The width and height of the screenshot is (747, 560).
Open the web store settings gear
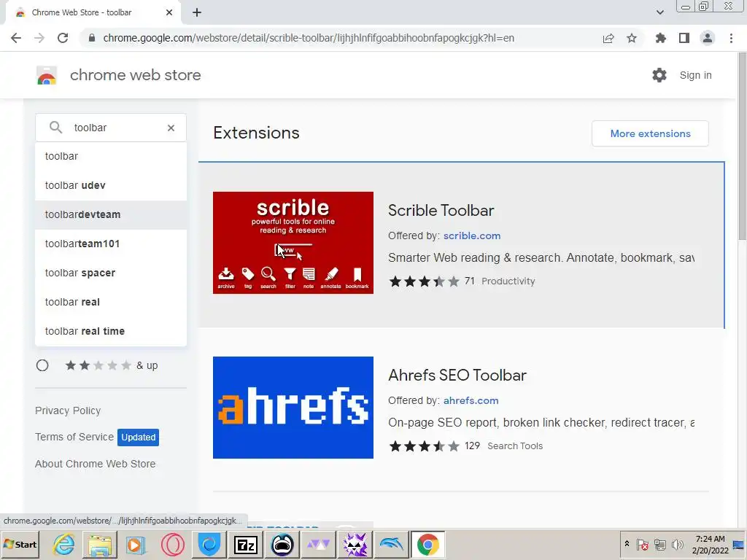pos(659,75)
